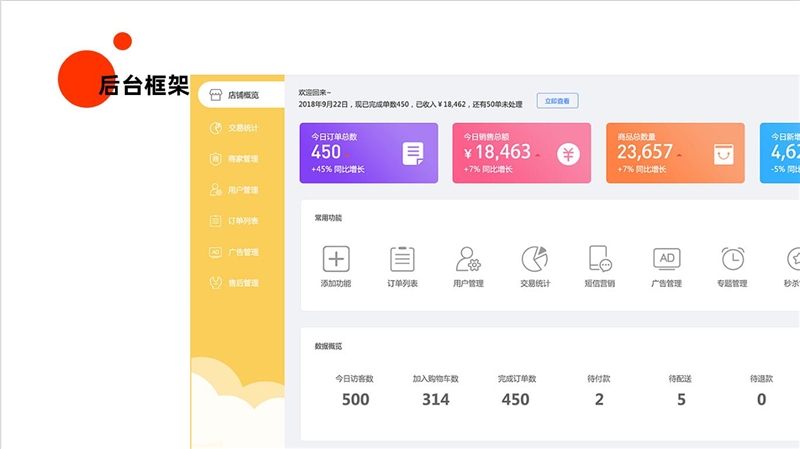Open 订单列表 in the yellow sidebar
This screenshot has width=800, height=449.
click(236, 220)
